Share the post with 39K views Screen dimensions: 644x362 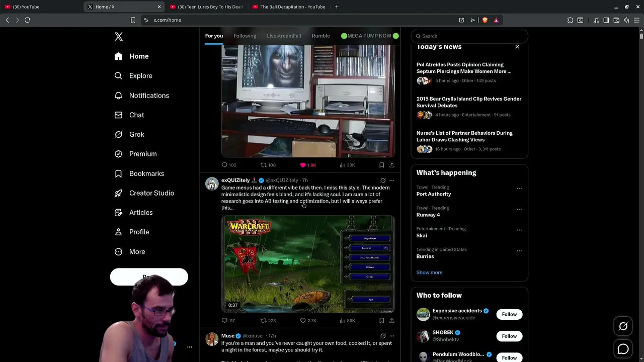click(392, 165)
